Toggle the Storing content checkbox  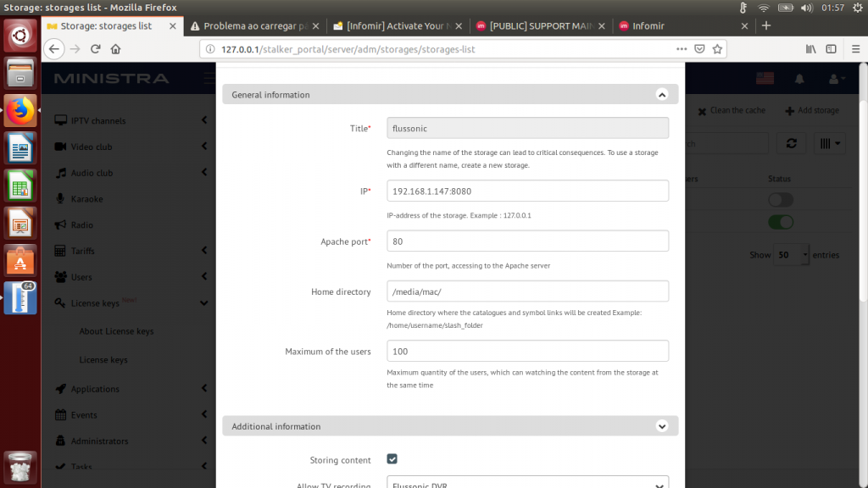pyautogui.click(x=392, y=459)
